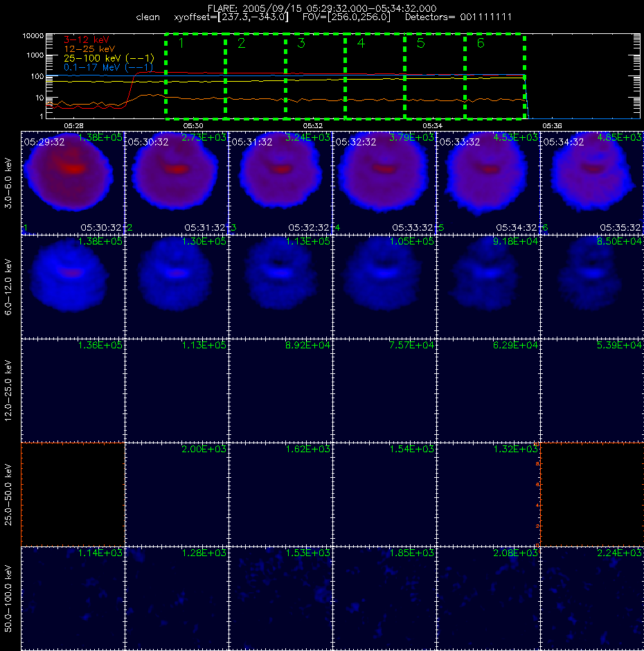
Task: Pick the 6.0-12.0 keV image labeled 8.50E+04
Action: tap(592, 287)
